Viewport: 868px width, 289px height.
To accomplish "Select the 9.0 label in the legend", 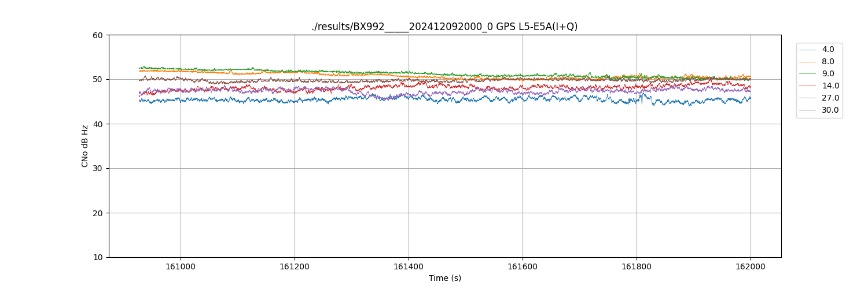I will (828, 74).
